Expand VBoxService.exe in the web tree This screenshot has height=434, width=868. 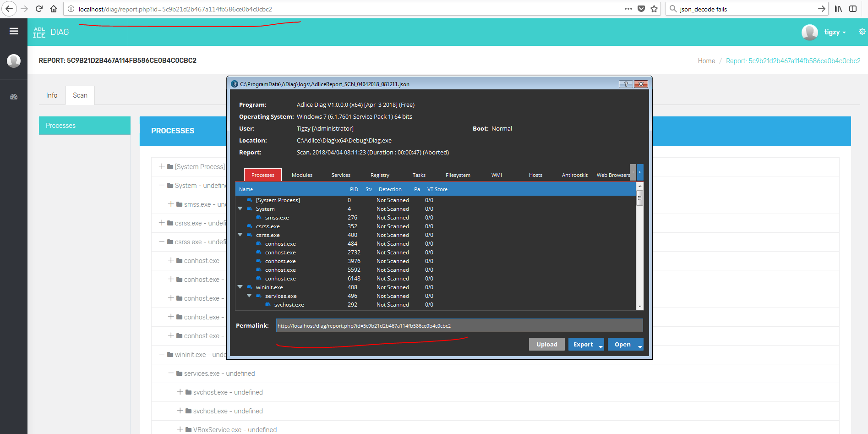(180, 429)
